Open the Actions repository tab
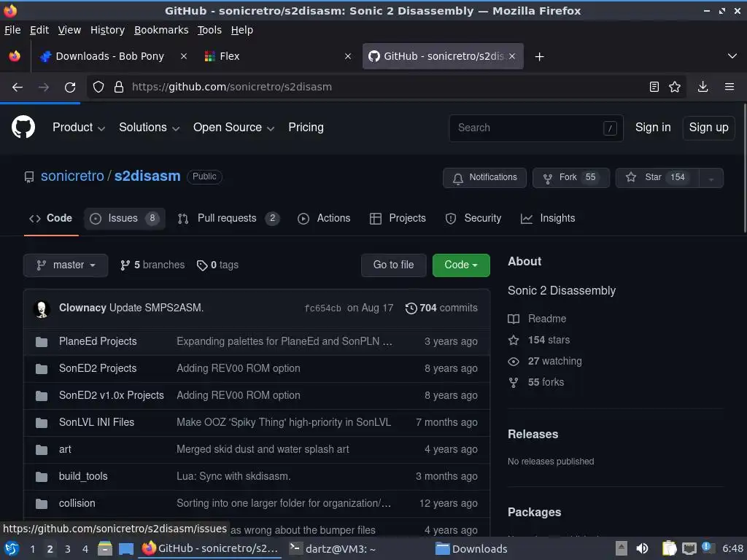 click(324, 219)
